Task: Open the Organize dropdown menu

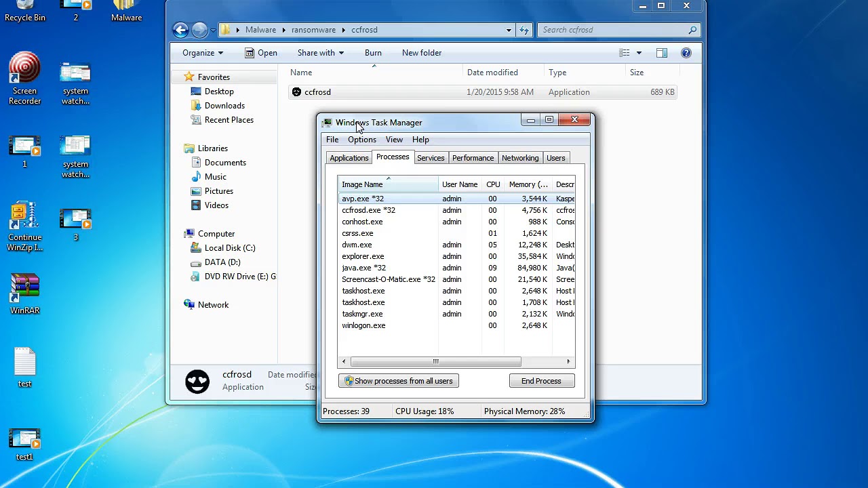Action: point(202,53)
